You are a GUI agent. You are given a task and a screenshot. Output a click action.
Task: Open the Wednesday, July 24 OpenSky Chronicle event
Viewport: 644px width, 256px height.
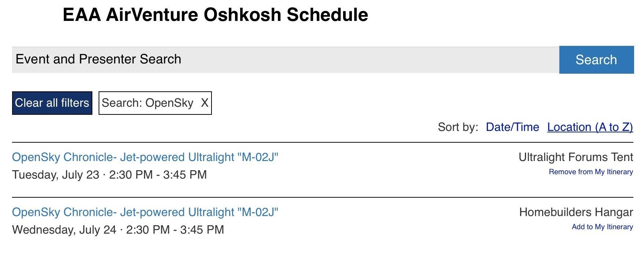pos(145,212)
